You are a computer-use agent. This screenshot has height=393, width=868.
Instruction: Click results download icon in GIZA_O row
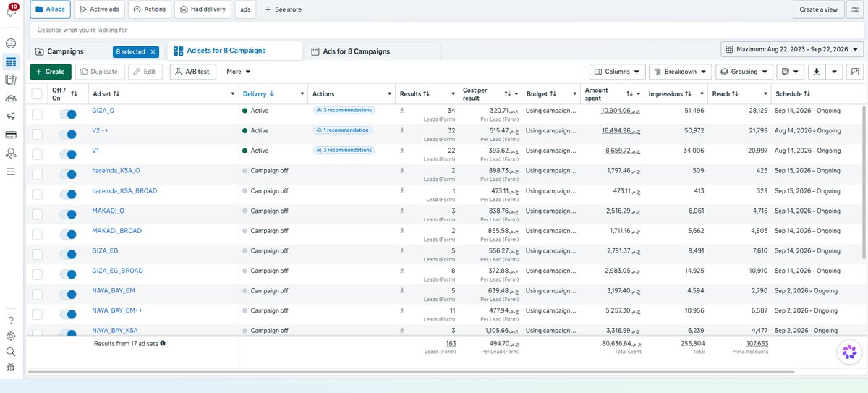[x=402, y=111]
